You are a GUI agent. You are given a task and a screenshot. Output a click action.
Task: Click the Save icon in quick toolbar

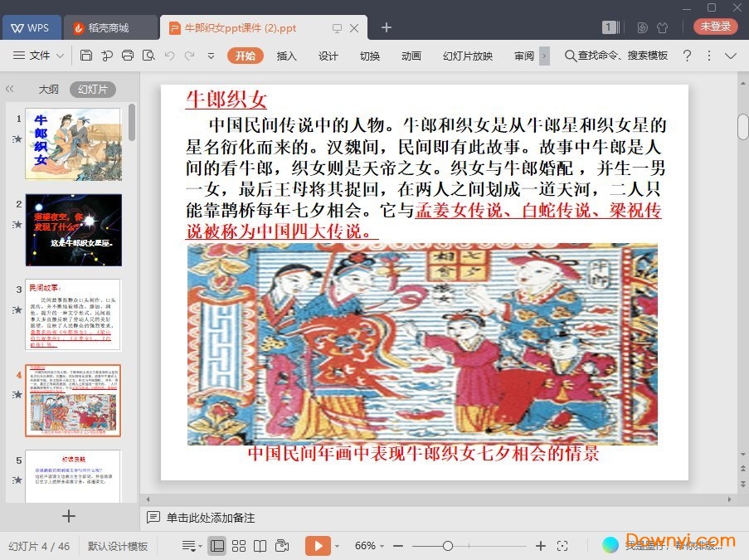(86, 56)
